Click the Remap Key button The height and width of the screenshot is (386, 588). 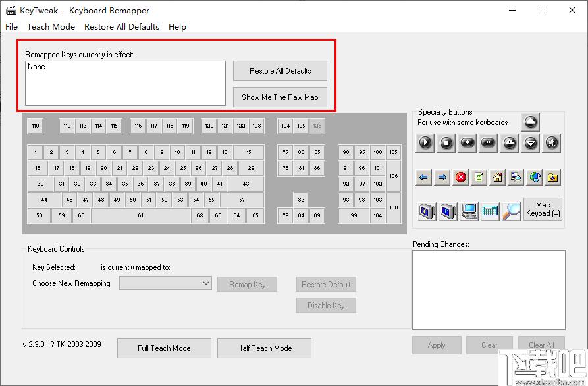pyautogui.click(x=247, y=285)
